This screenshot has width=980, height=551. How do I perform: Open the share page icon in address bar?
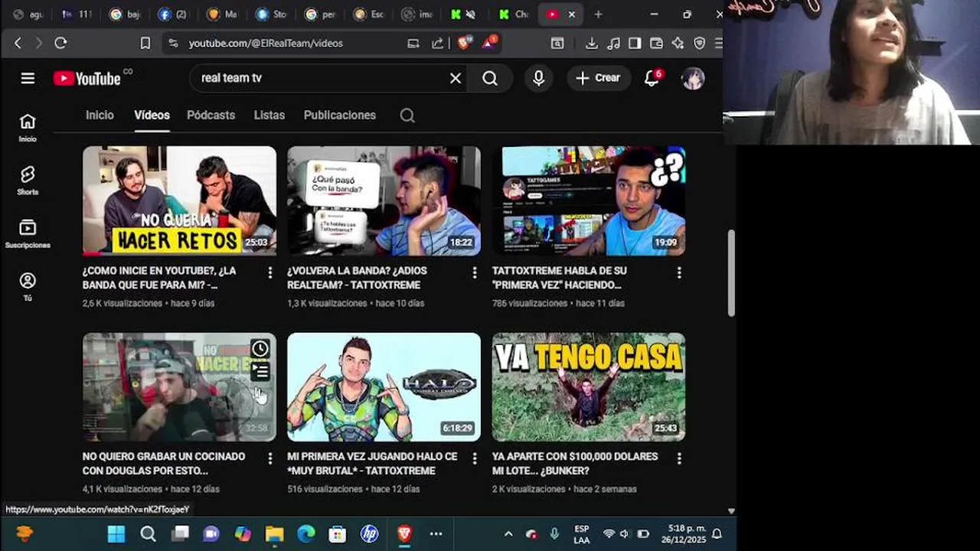click(x=437, y=44)
